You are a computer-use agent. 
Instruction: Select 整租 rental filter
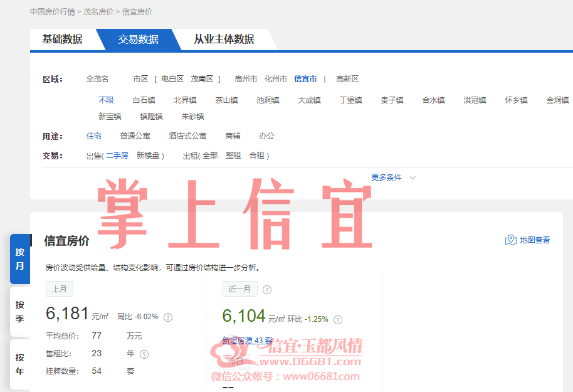233,156
